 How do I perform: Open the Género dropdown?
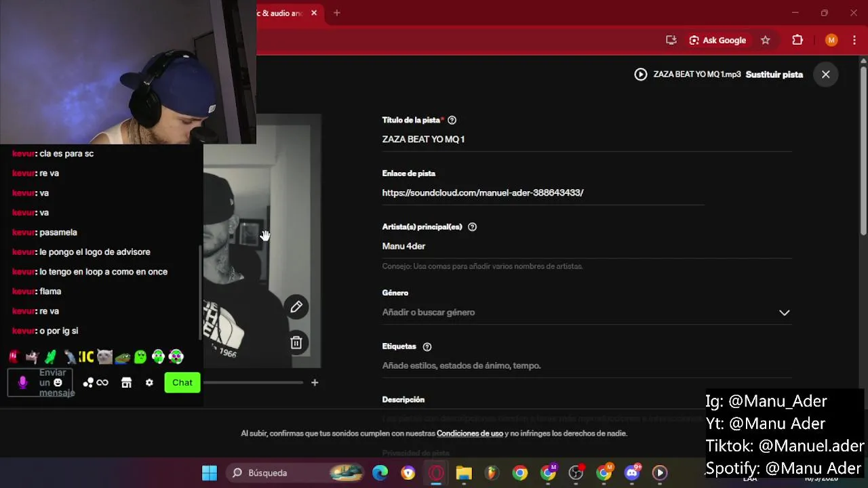[x=587, y=312]
